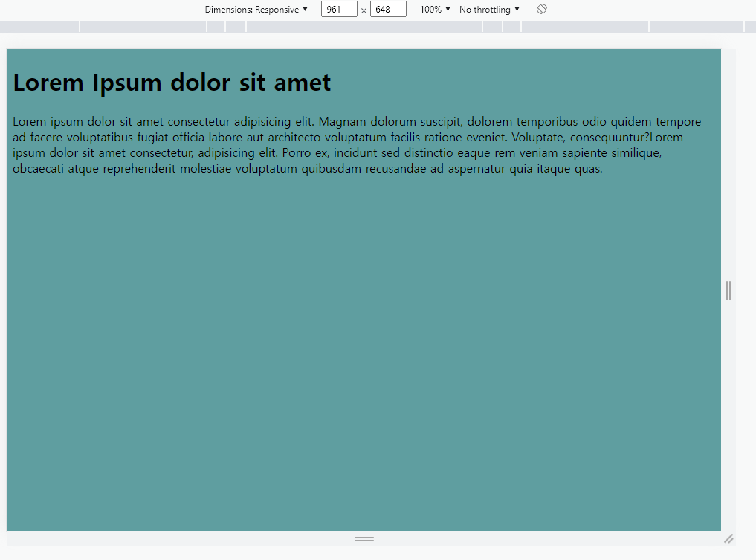
Task: Click the heading Lorem Ipsum dolor sit amet
Action: 172,83
